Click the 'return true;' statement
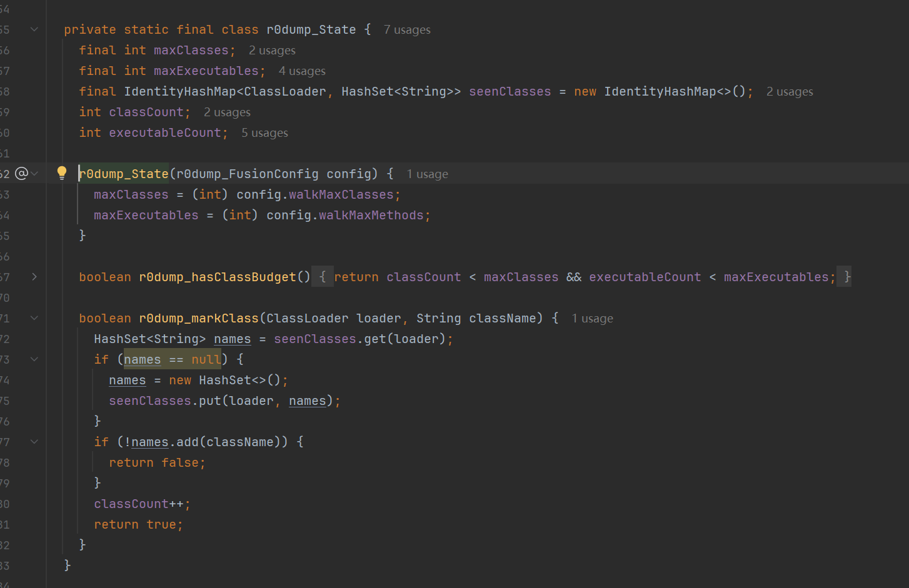 pos(139,524)
